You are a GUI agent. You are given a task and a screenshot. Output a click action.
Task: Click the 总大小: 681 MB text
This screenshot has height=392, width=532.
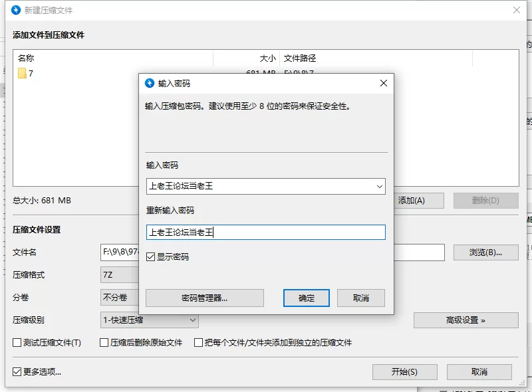pyautogui.click(x=42, y=201)
